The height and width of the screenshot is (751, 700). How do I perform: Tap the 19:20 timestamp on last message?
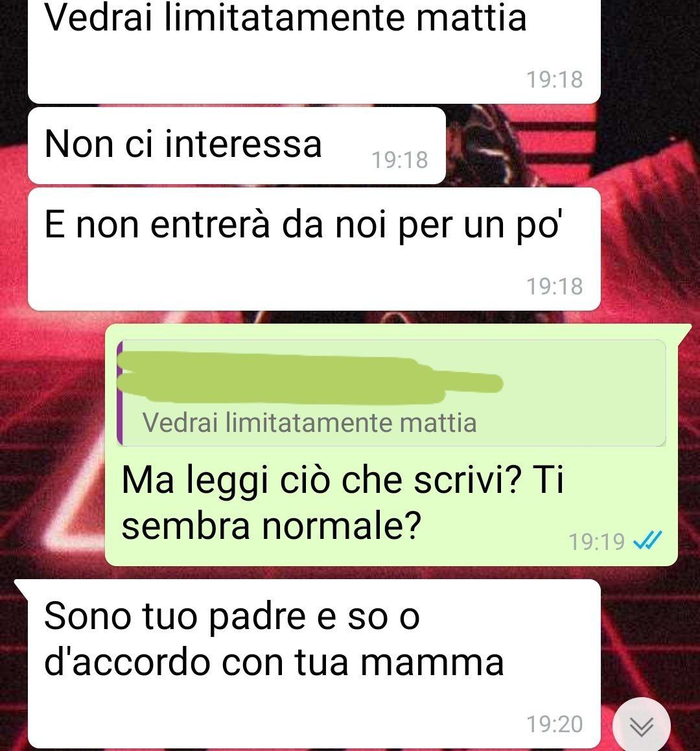[x=554, y=724]
